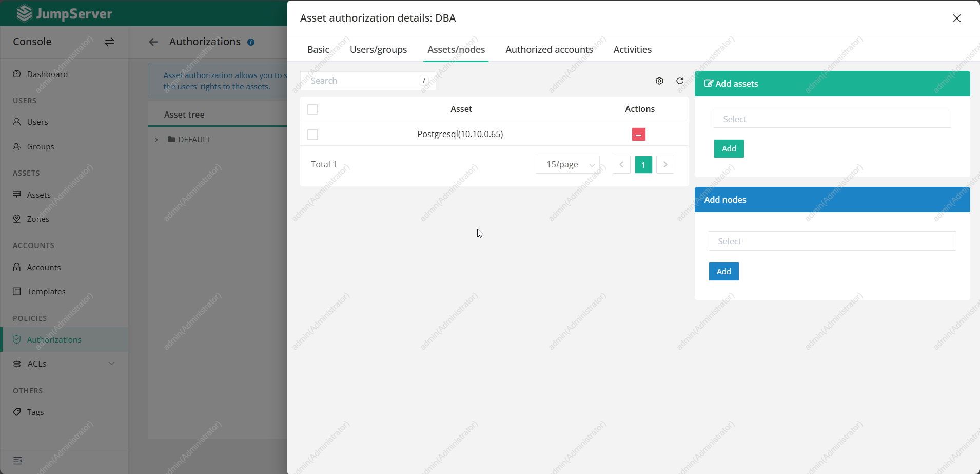Click the back arrow beside Authorizations
980x474 pixels.
[x=153, y=42]
